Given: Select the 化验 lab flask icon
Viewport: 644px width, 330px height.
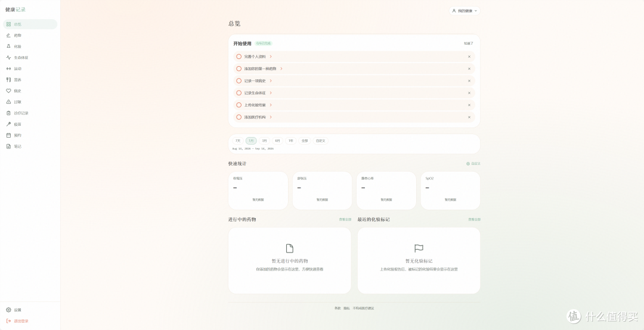Looking at the screenshot, I should [8, 46].
